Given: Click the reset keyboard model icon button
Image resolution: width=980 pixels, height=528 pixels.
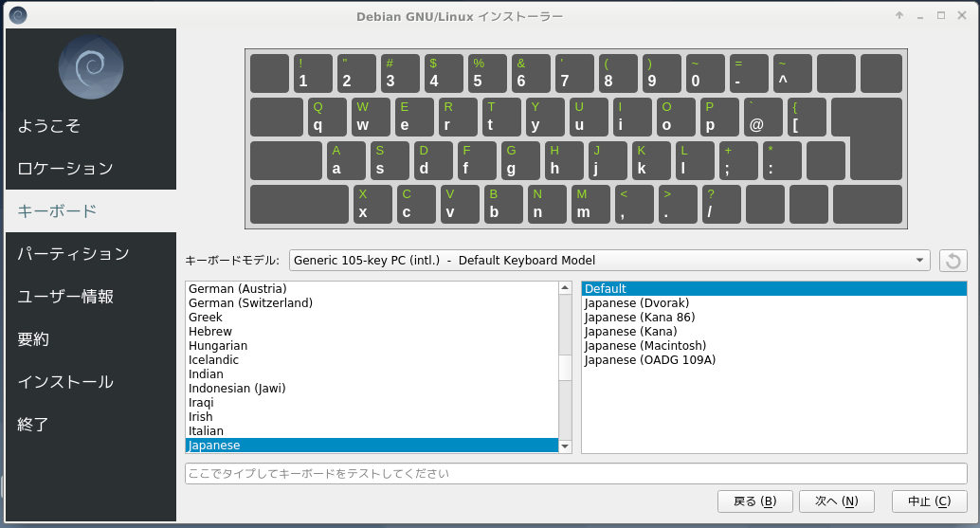Looking at the screenshot, I should coord(953,261).
